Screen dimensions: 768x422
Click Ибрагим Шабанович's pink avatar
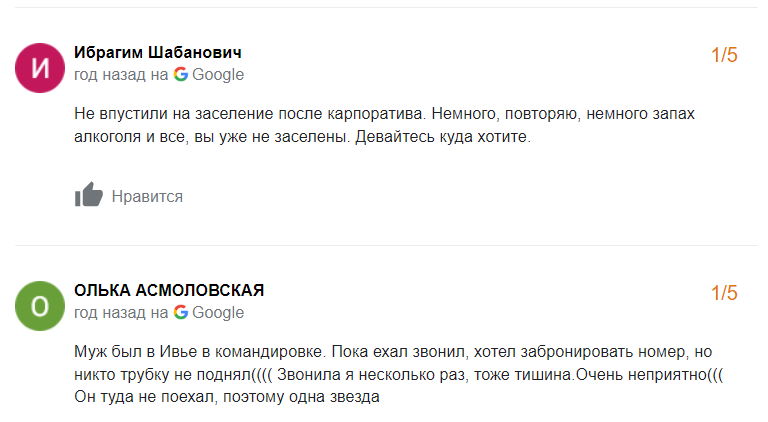(40, 67)
